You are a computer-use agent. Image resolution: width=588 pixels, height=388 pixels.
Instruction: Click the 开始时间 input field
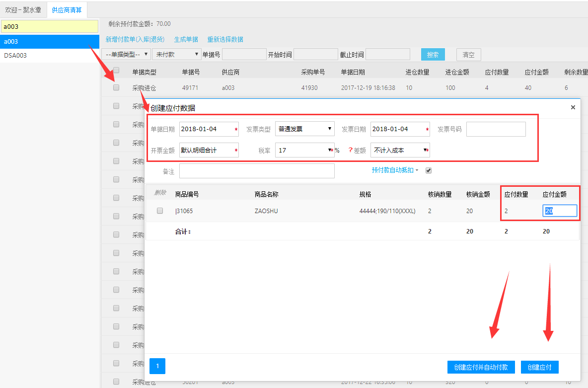316,55
